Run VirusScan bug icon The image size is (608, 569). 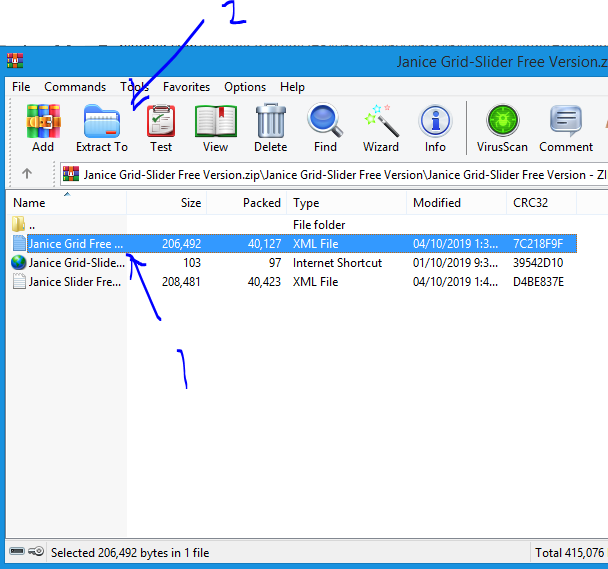503,121
